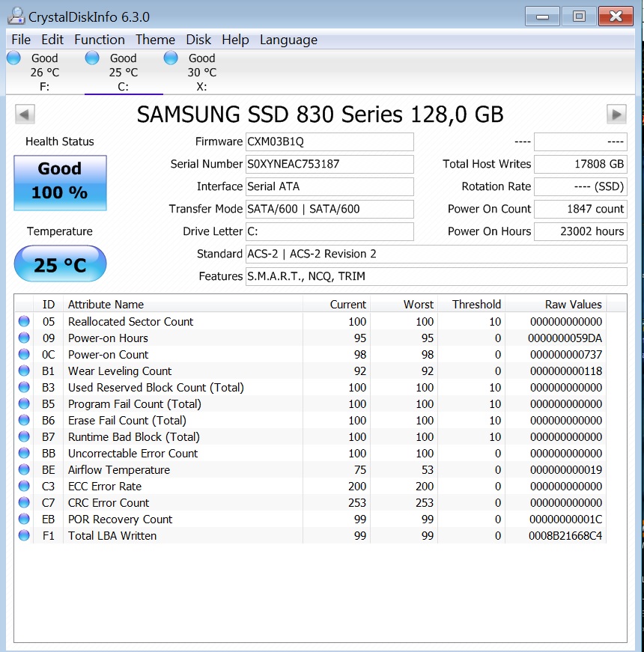The image size is (644, 652).
Task: Click the Total Host Writes value
Action: [581, 164]
